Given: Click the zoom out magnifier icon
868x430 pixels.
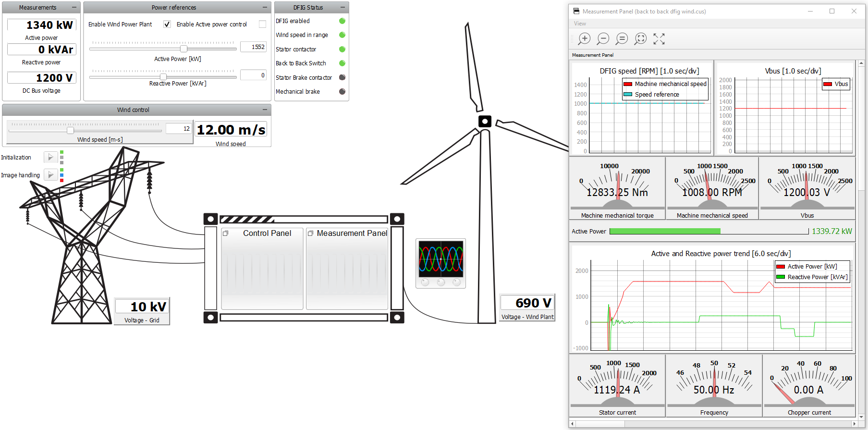Looking at the screenshot, I should point(603,39).
